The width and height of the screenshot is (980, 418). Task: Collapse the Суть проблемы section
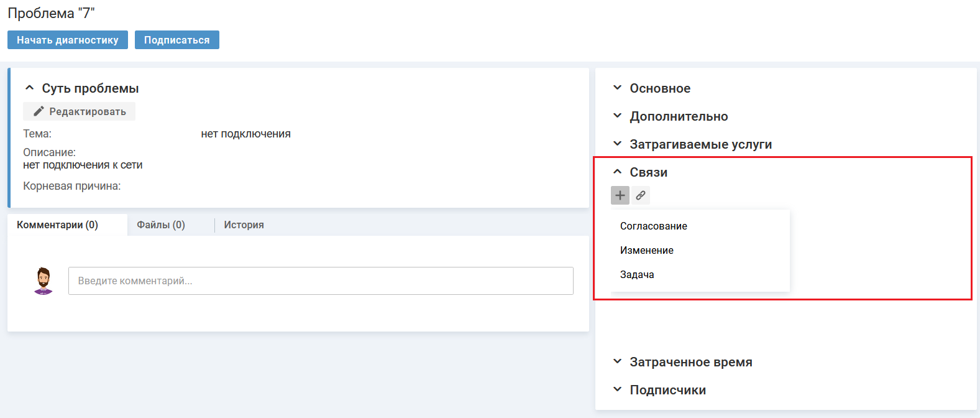tap(29, 88)
